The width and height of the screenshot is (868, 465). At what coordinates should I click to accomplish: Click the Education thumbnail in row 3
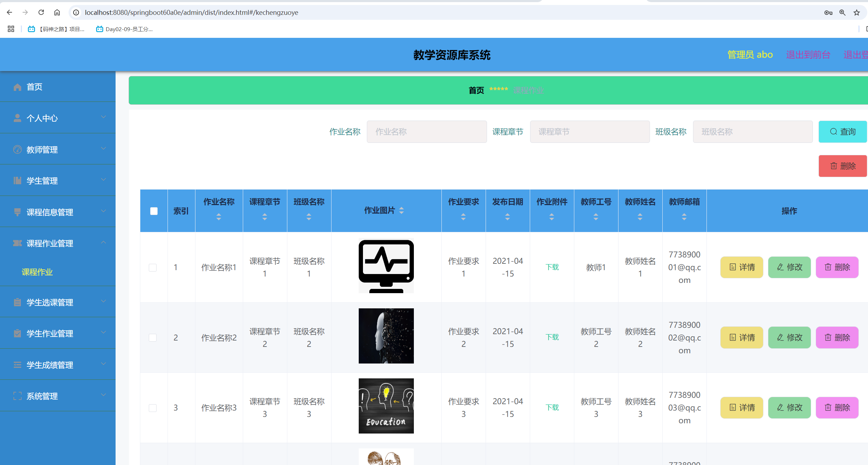[x=386, y=406]
